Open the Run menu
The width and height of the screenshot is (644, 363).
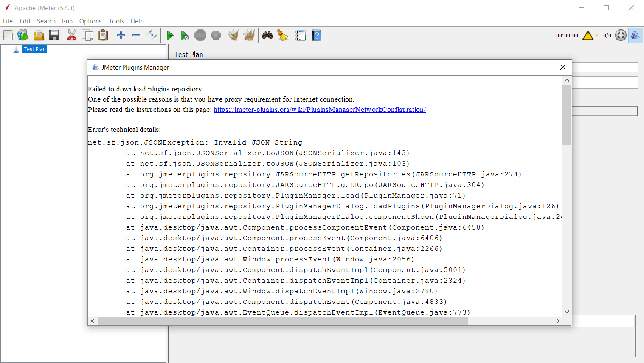(x=67, y=21)
